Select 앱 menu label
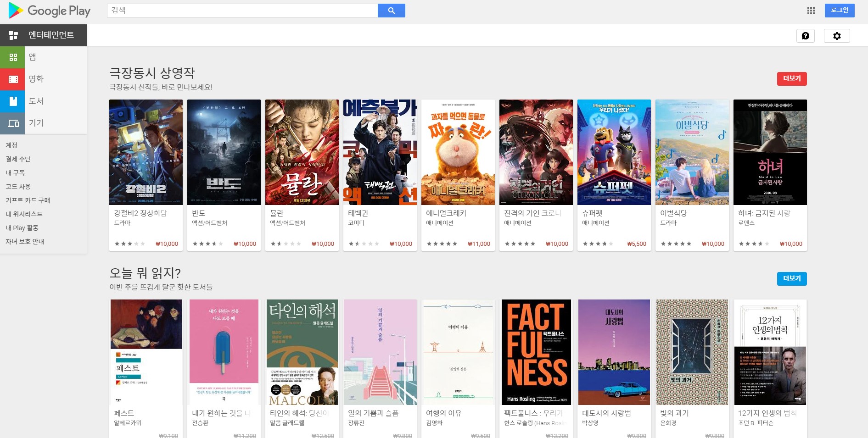Screen dimensions: 868x438 (32, 57)
